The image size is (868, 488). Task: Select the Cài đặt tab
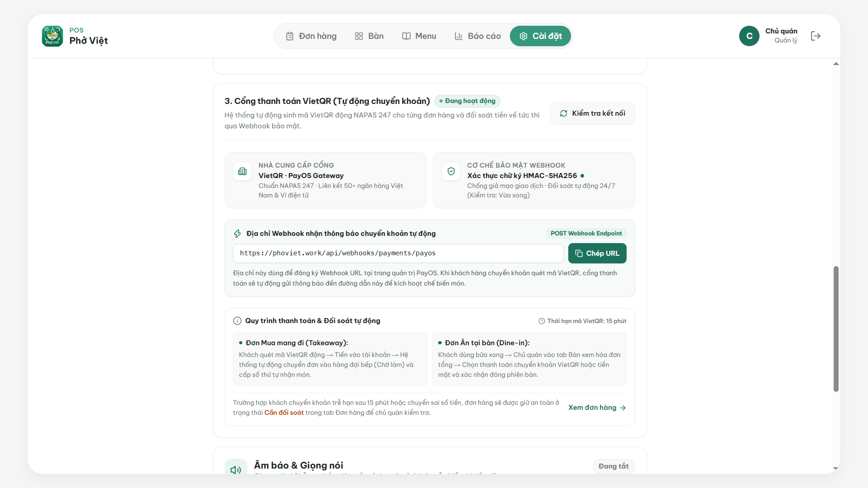point(540,36)
